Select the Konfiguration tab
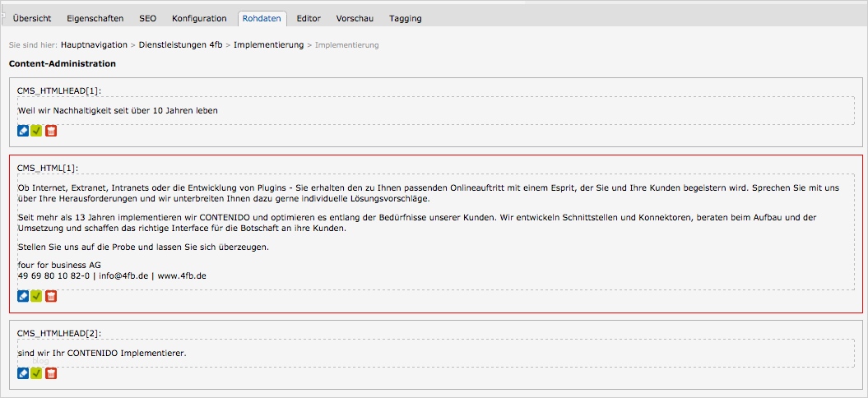This screenshot has width=868, height=398. (x=199, y=18)
